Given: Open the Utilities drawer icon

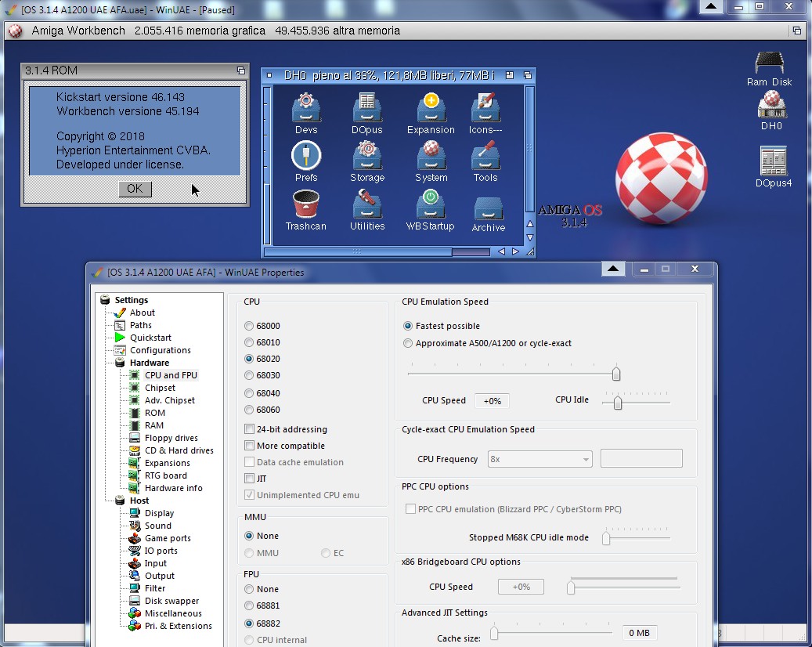Looking at the screenshot, I should (366, 205).
